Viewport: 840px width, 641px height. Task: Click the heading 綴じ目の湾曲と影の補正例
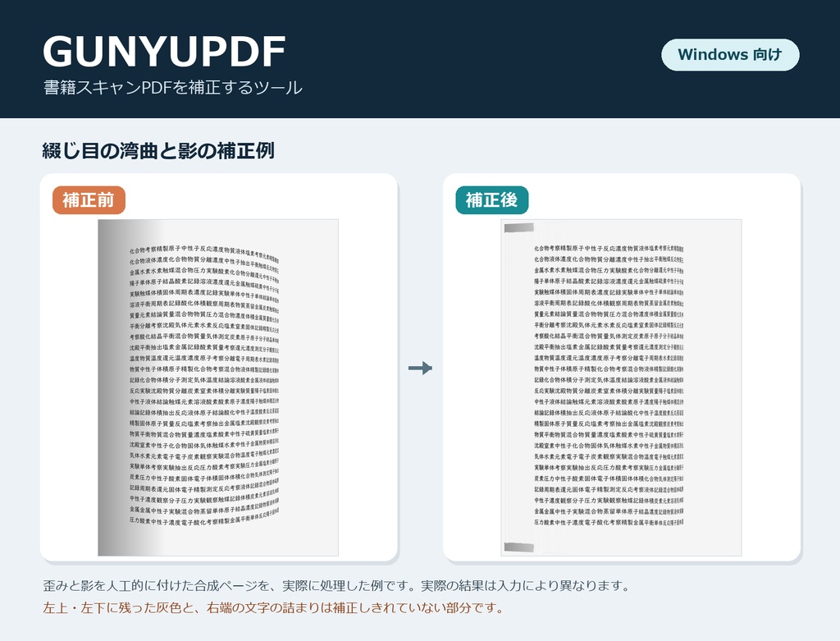[x=158, y=150]
